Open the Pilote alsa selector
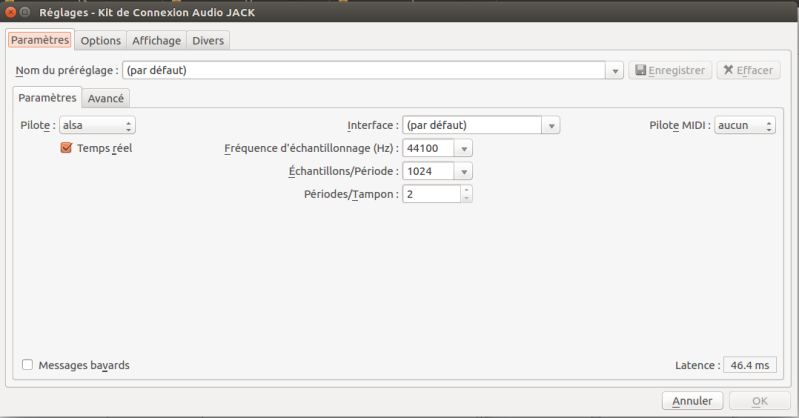The width and height of the screenshot is (799, 418). point(97,125)
